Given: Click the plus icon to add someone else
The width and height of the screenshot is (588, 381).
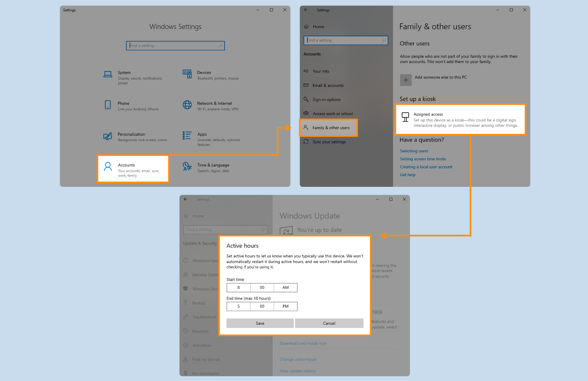Looking at the screenshot, I should (x=405, y=80).
